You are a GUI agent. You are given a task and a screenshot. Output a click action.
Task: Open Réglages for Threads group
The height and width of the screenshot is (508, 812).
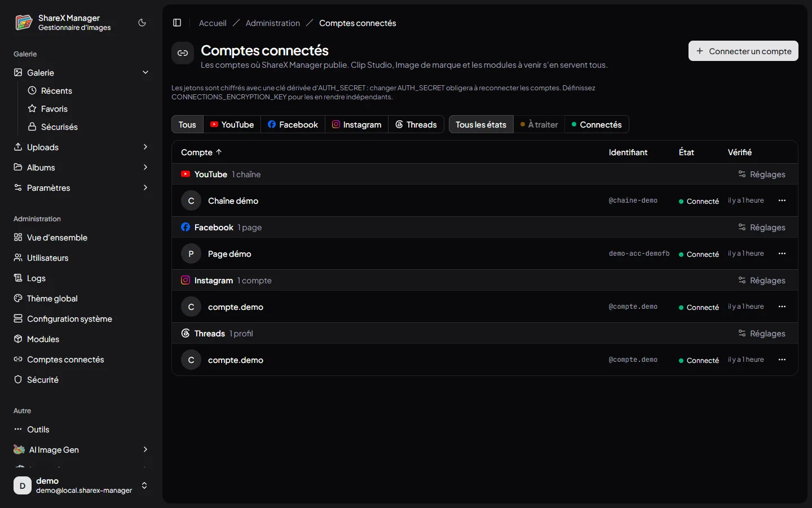click(x=762, y=334)
